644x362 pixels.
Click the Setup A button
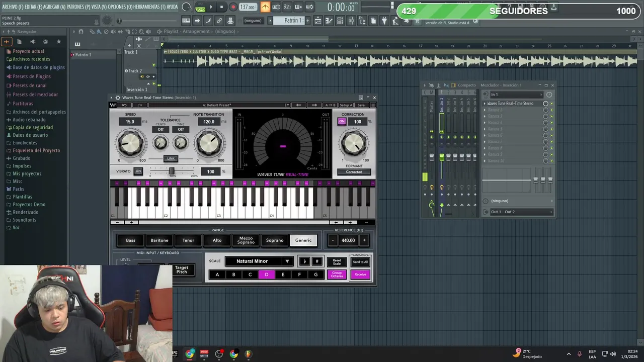(x=346, y=105)
